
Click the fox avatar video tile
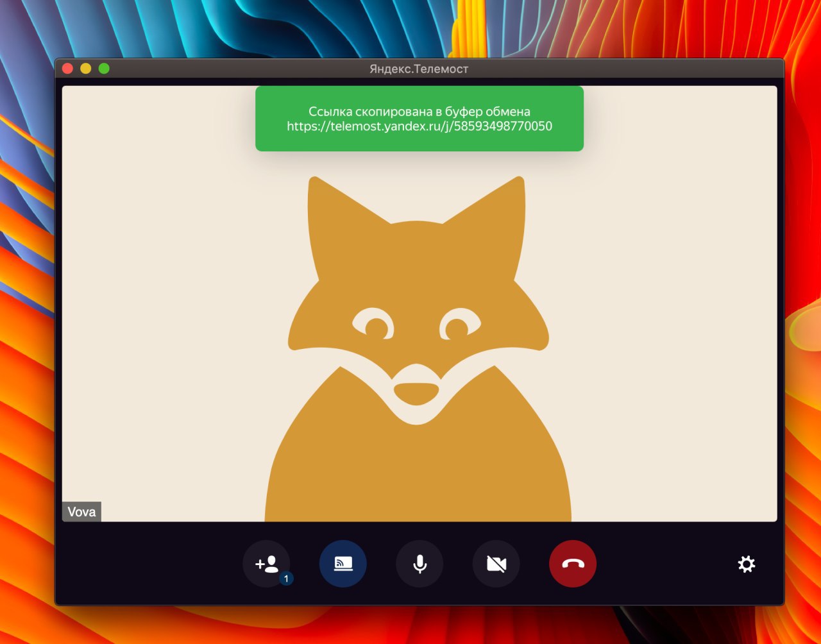tap(419, 303)
